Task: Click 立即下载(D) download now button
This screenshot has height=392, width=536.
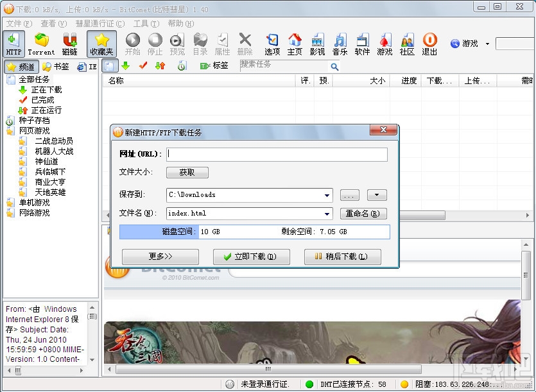Action: click(x=251, y=257)
